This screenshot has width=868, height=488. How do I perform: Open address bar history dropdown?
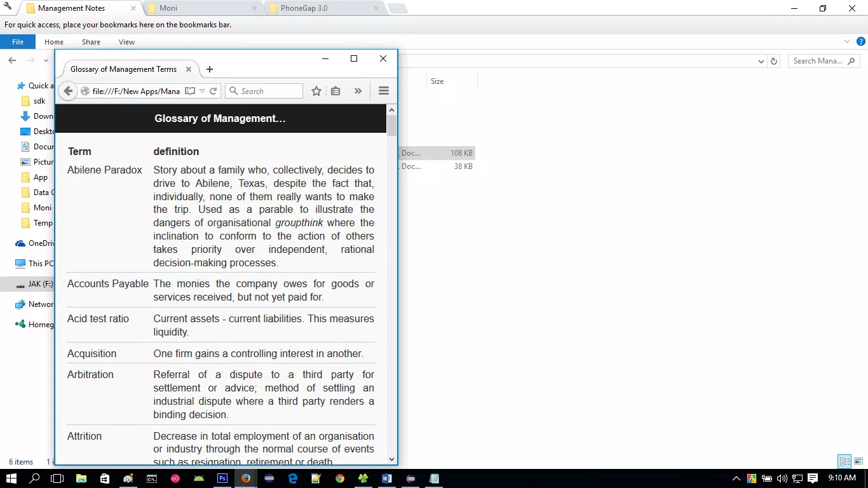click(x=202, y=91)
